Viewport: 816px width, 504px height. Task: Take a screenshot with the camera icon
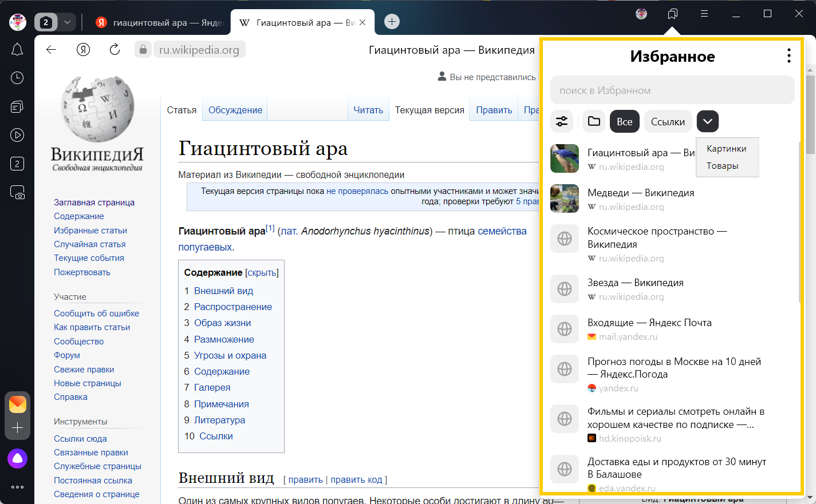(17, 192)
